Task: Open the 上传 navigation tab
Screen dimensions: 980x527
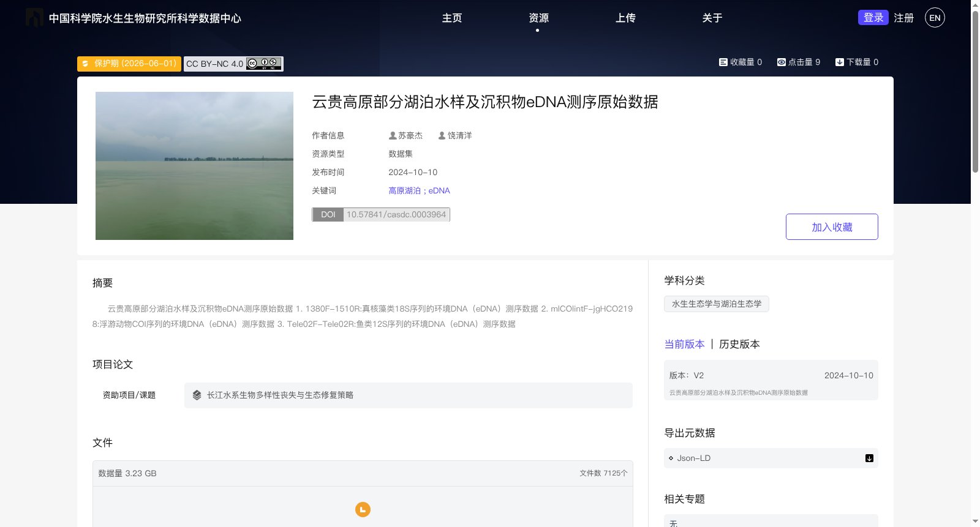Action: click(x=625, y=18)
